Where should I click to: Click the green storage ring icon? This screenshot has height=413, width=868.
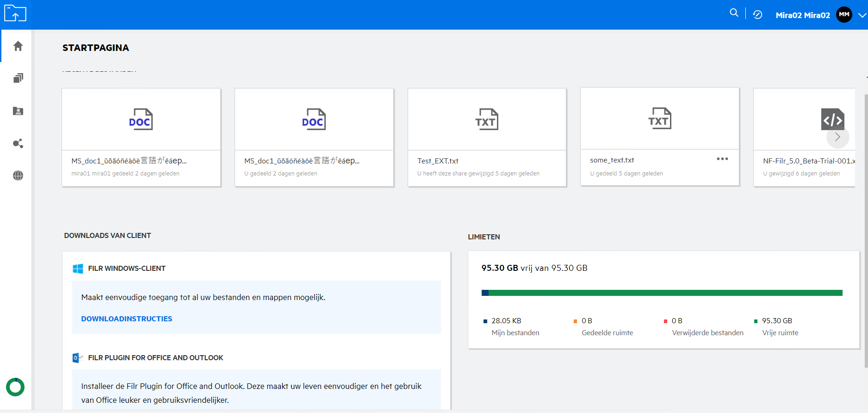tap(15, 387)
